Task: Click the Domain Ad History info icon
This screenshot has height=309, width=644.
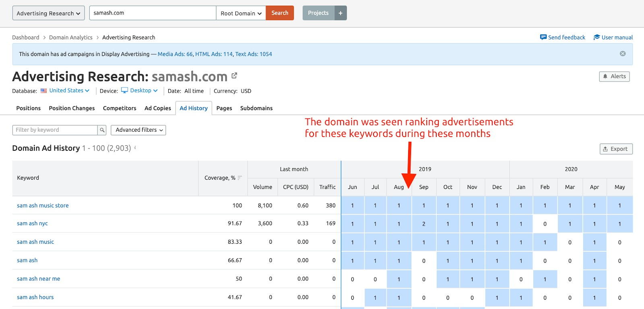Action: click(x=135, y=148)
